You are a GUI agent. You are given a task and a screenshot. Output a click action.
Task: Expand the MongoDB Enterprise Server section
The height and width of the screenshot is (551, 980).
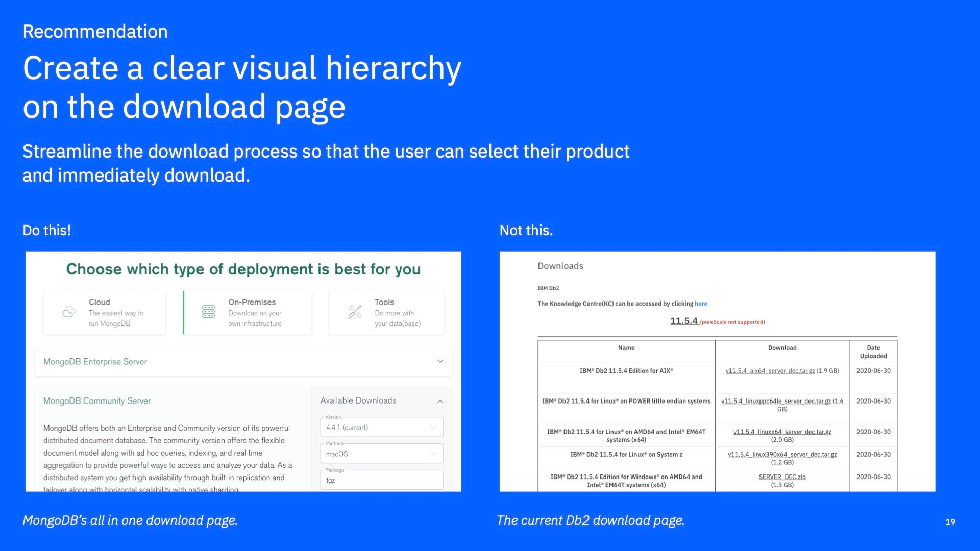[440, 361]
